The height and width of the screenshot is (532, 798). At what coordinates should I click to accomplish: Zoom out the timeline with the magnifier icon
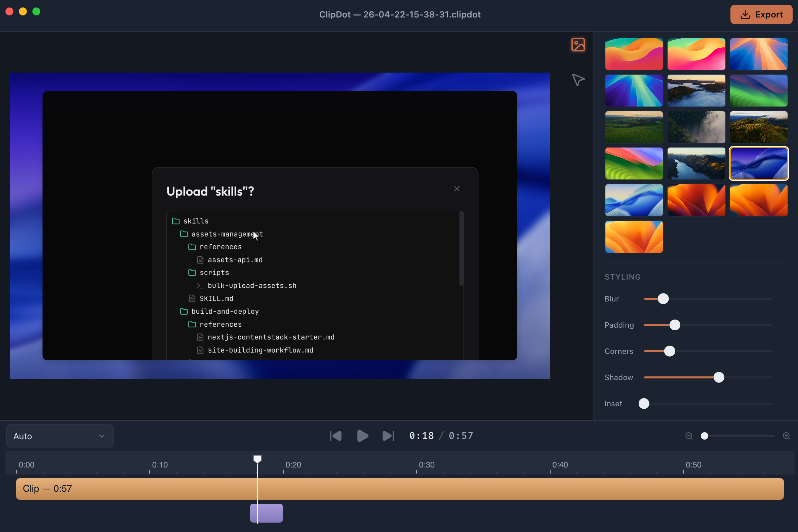tap(689, 436)
